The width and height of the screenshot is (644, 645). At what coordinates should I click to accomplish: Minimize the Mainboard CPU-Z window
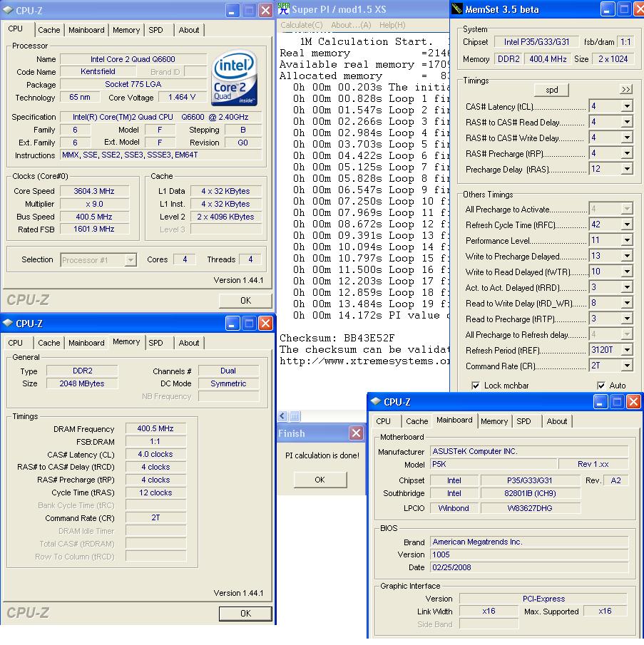point(600,401)
